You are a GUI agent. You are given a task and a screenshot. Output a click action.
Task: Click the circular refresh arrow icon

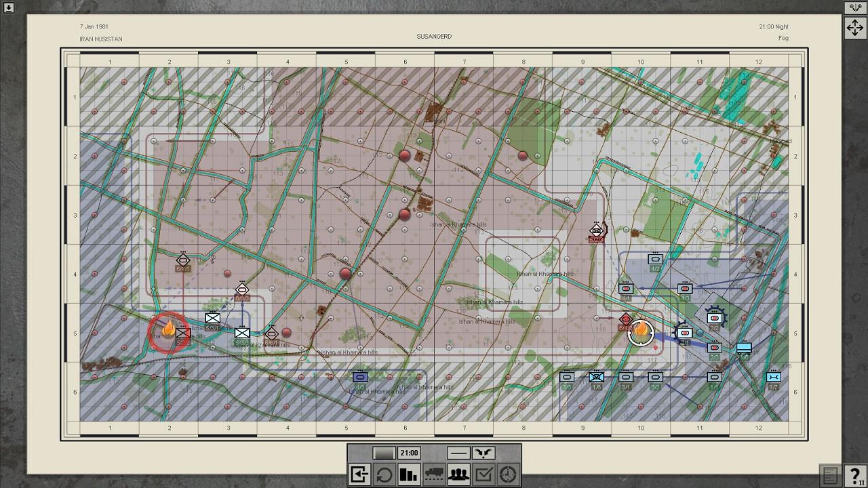coord(384,474)
